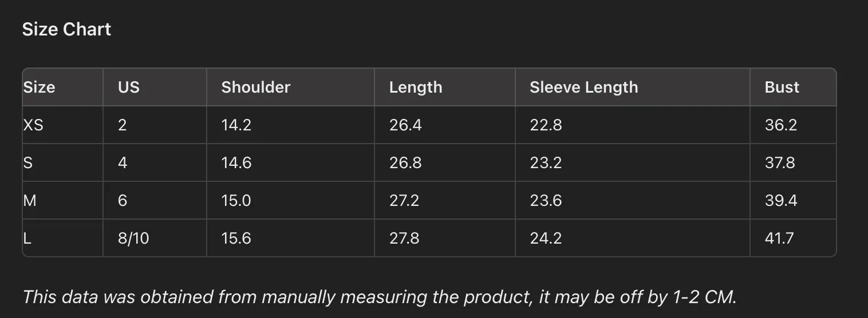Select the Size column header
This screenshot has width=868, height=318.
[x=39, y=88]
